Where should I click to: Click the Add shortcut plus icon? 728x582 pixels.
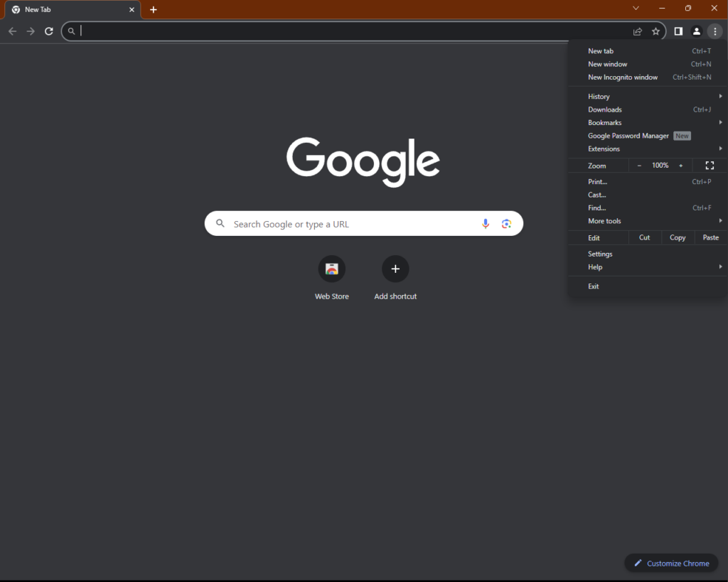point(395,269)
